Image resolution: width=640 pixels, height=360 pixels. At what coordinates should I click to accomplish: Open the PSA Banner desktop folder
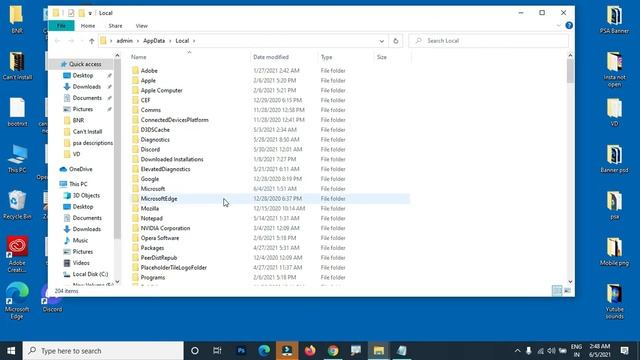pos(614,19)
